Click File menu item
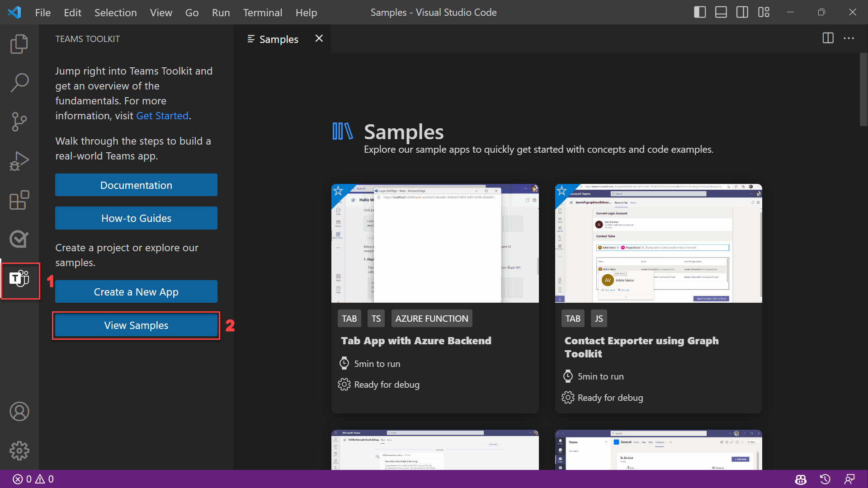The width and height of the screenshot is (868, 488). (x=42, y=13)
